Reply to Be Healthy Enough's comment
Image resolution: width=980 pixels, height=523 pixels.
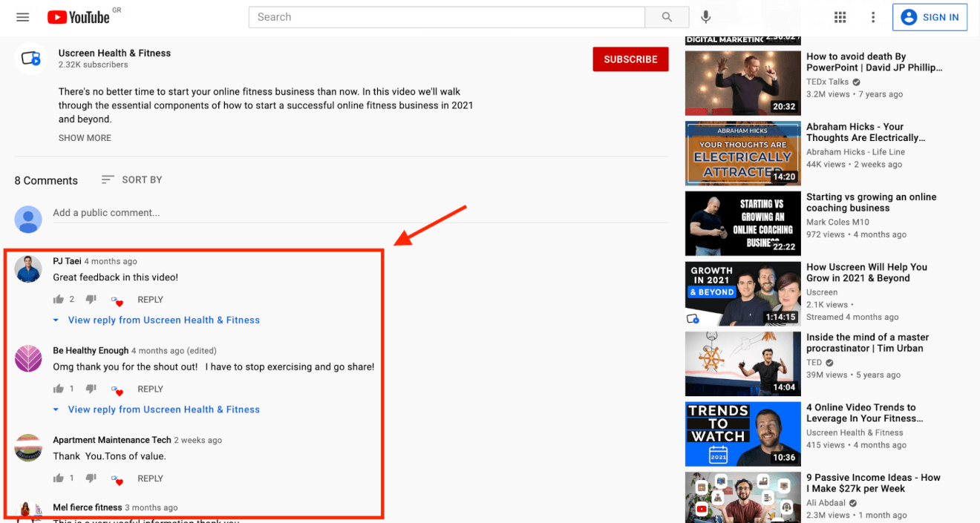coord(150,389)
